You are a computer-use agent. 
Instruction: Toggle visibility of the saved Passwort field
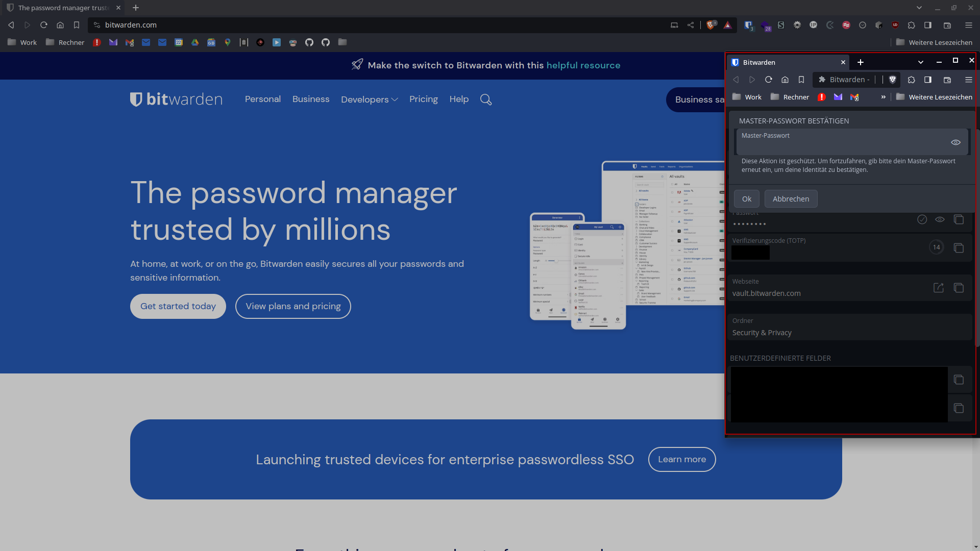[x=940, y=219]
